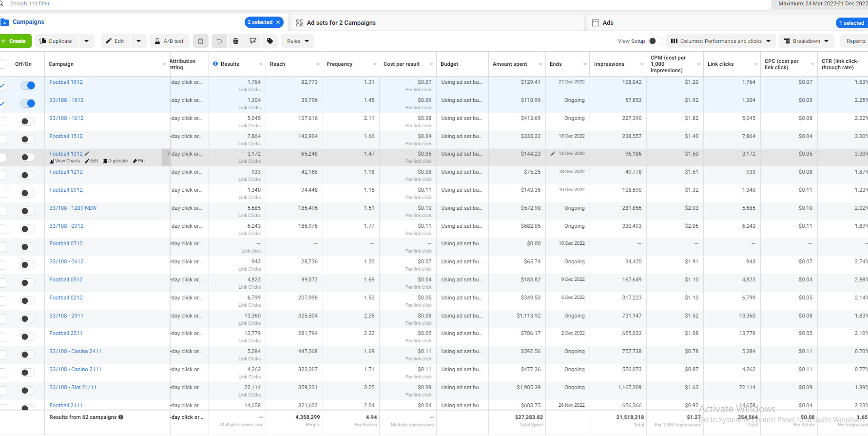
Task: Toggle the View Setup switch
Action: (x=656, y=41)
